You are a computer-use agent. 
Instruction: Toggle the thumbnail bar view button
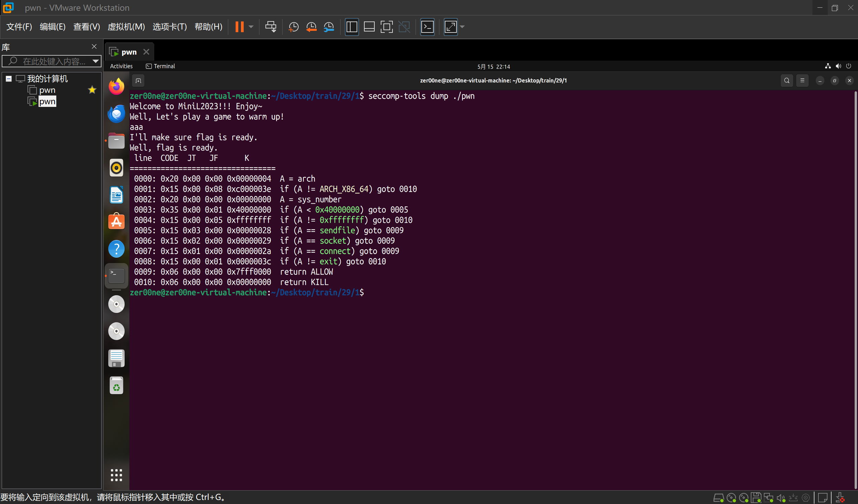369,26
